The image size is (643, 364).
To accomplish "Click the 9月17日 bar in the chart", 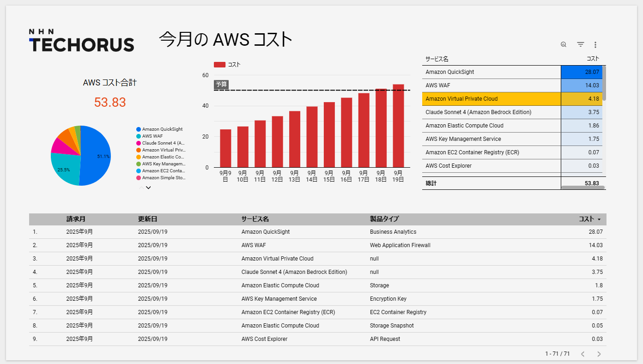I will (x=364, y=130).
